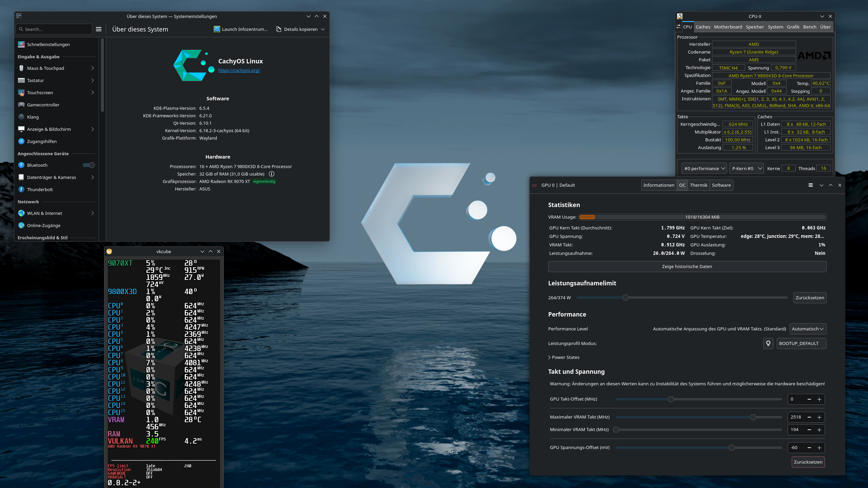Toggle the Bluetooth switch
The height and width of the screenshot is (488, 868).
[89, 165]
